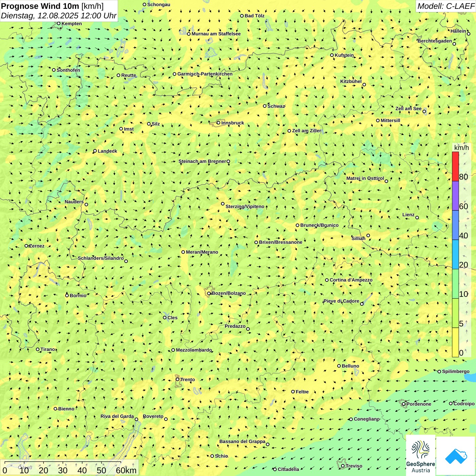This screenshot has height=476, width=476.
Task: Click the Zell am See marker
Action: coord(424,111)
